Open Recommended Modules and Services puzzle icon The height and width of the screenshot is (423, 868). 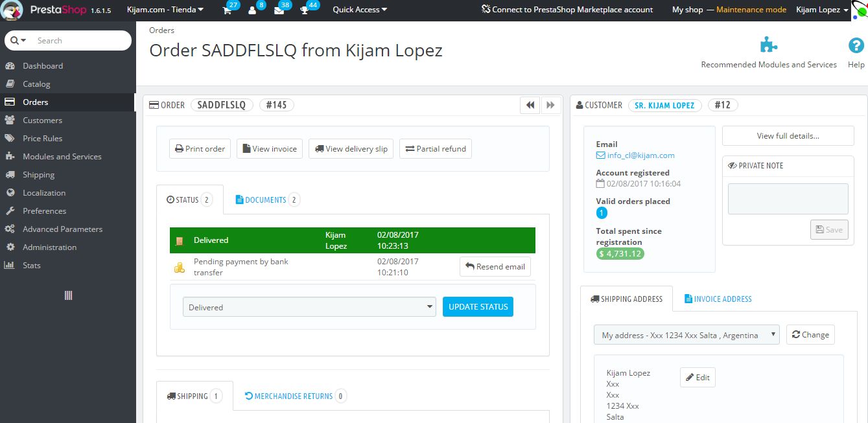(769, 45)
